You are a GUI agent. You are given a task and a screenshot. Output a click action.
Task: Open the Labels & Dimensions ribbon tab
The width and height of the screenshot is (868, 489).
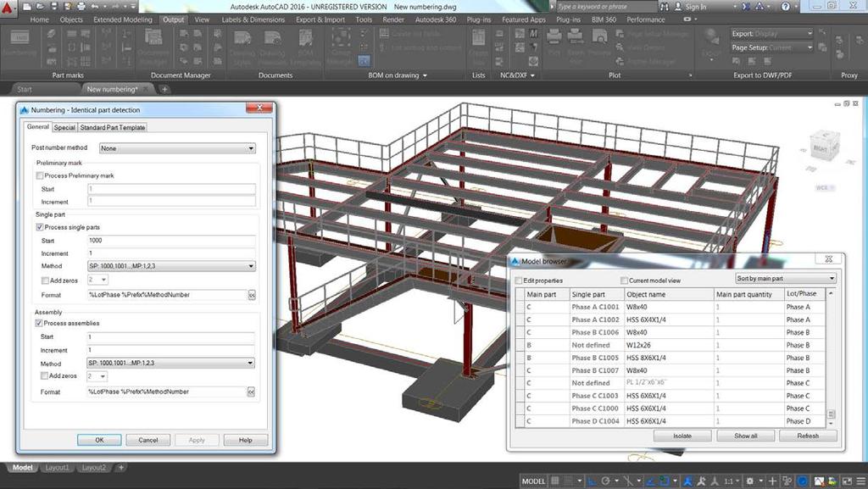(x=253, y=19)
